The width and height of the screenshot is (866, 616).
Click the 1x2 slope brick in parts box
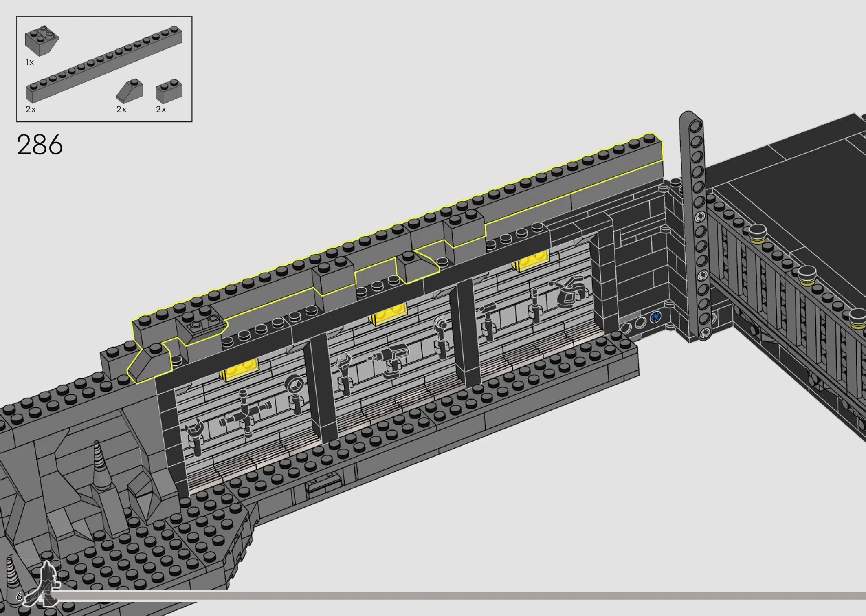[130, 91]
